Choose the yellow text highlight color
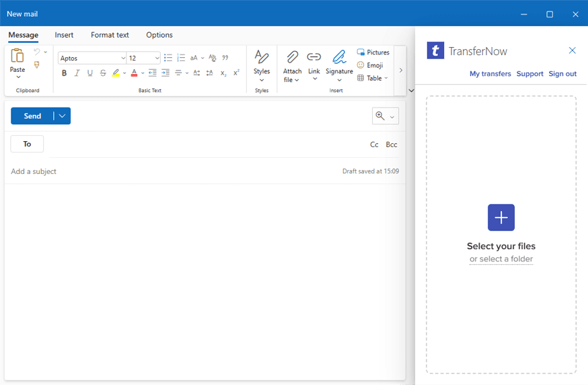Viewport: 588px width, 385px height. (116, 73)
